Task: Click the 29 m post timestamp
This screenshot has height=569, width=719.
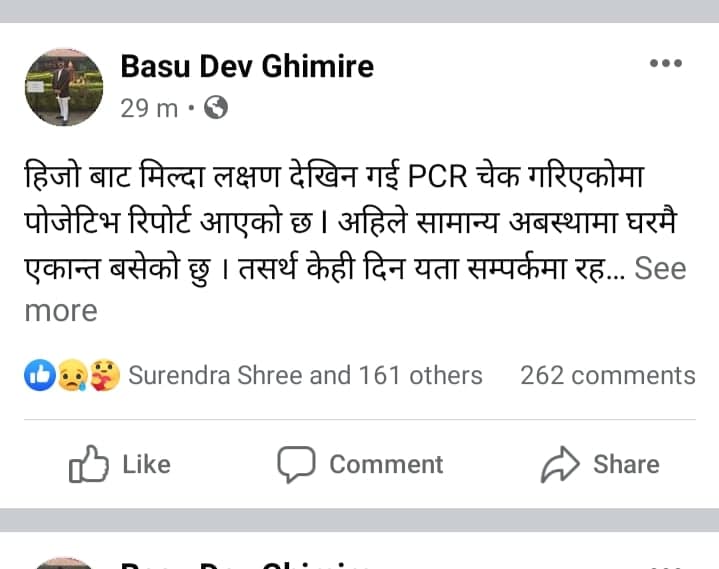Action: 149,109
